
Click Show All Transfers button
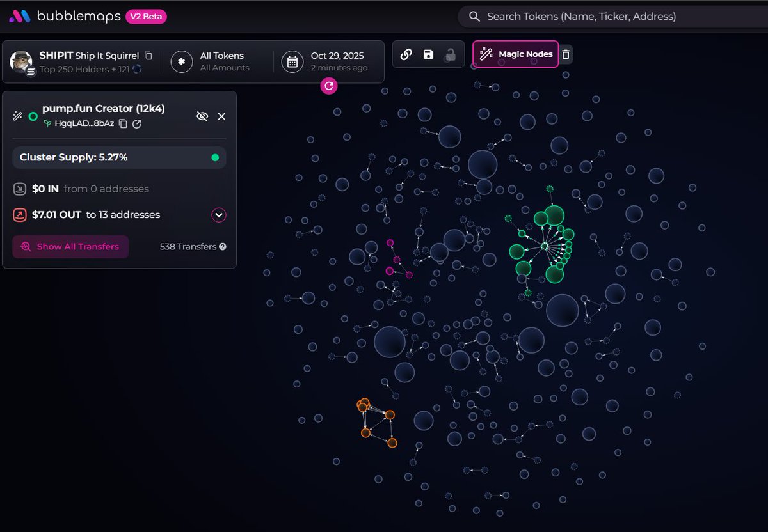point(70,247)
